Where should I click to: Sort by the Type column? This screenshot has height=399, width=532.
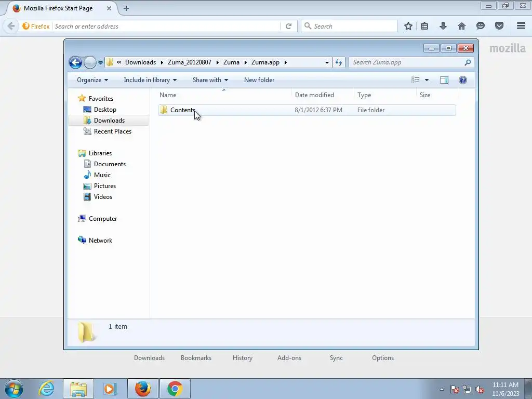coord(385,95)
